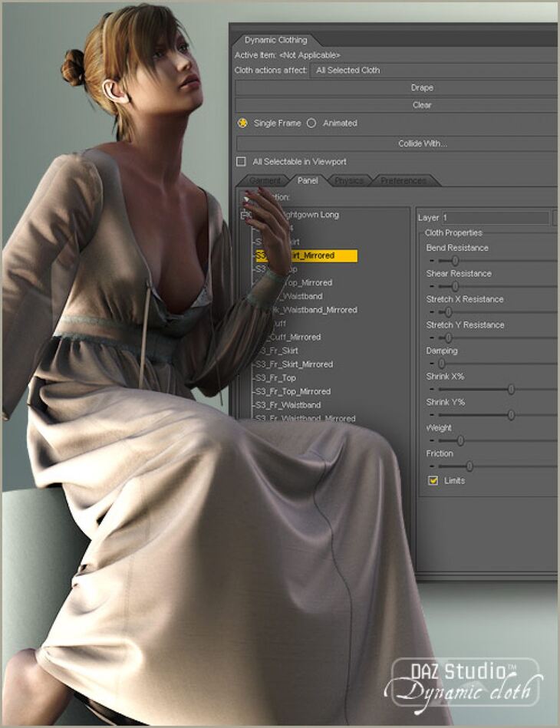Click into the Layer input field
The width and height of the screenshot is (560, 728).
[x=495, y=218]
